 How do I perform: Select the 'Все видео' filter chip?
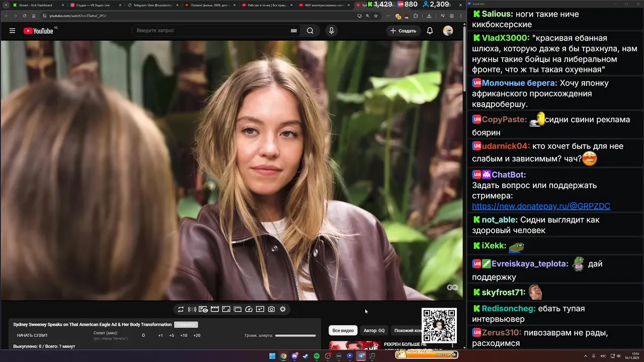[343, 330]
